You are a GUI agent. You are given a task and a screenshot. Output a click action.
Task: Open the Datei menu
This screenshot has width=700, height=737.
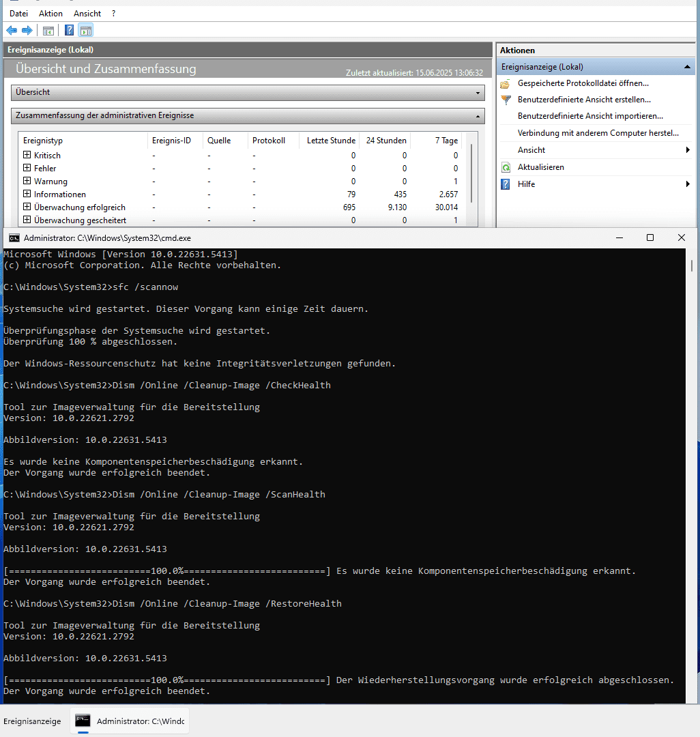click(18, 14)
